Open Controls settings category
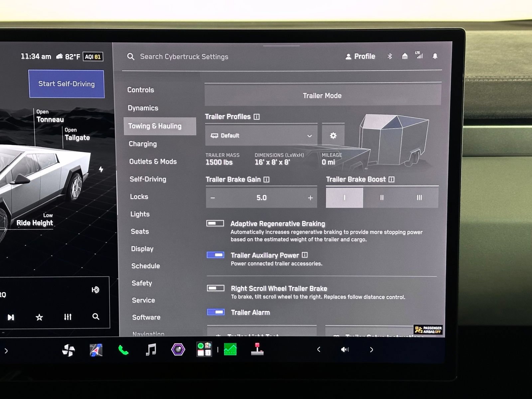Image resolution: width=532 pixels, height=399 pixels. [x=141, y=90]
